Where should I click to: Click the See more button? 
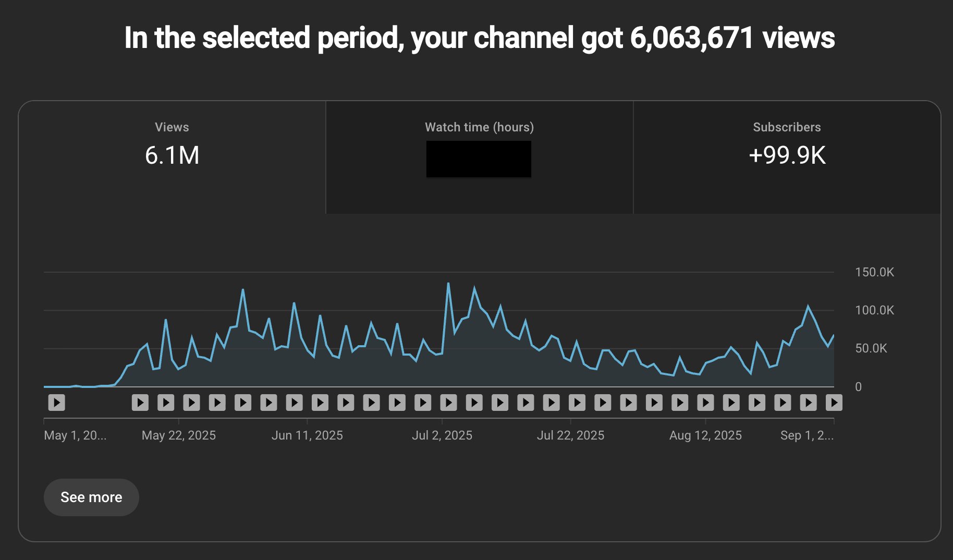click(91, 497)
